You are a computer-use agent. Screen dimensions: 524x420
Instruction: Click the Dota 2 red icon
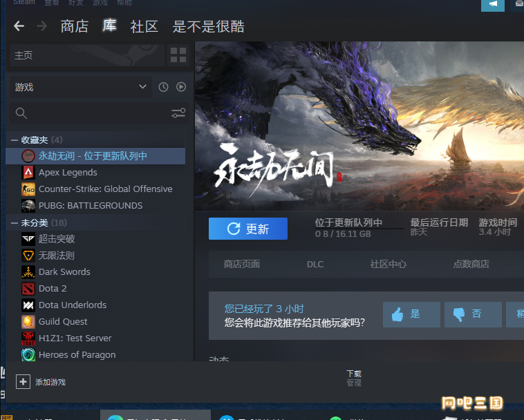click(x=28, y=289)
